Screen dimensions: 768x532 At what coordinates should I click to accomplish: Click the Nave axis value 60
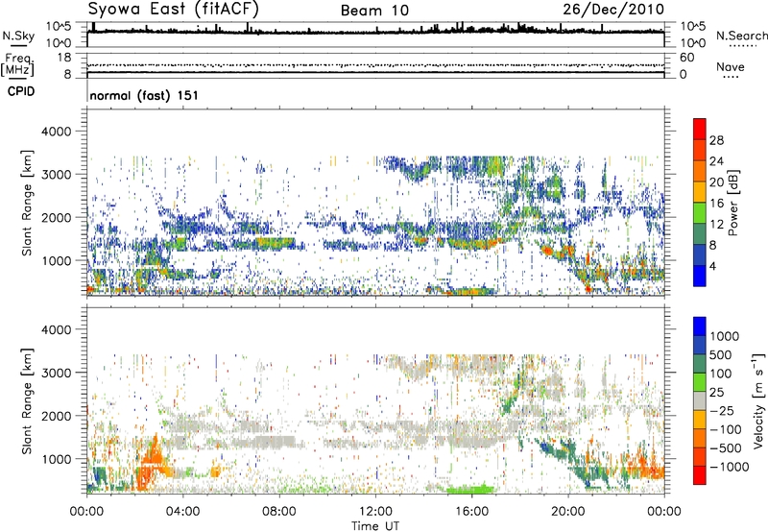point(686,58)
